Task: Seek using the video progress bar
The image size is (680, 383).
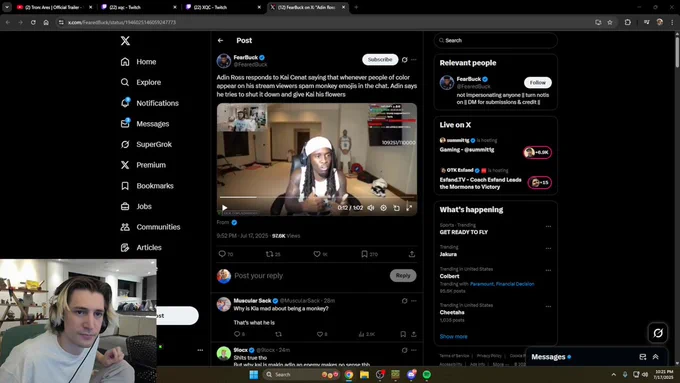Action: click(317, 197)
